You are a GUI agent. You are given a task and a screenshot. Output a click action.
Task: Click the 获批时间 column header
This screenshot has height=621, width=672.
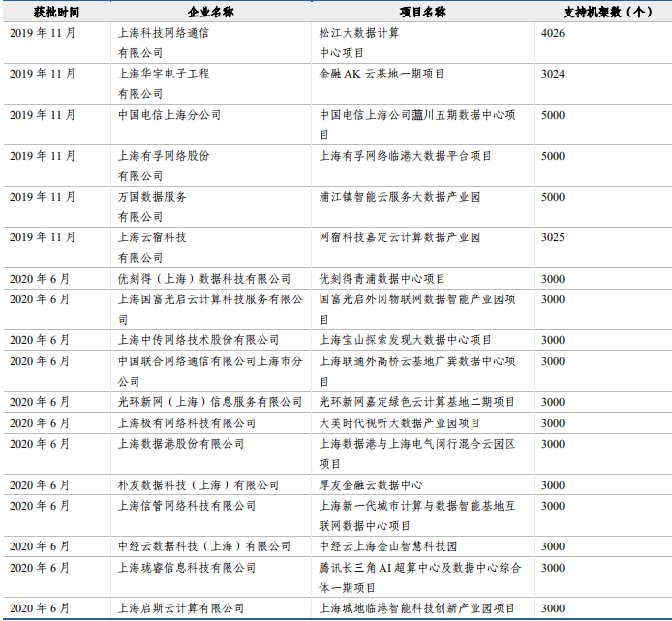click(x=56, y=12)
